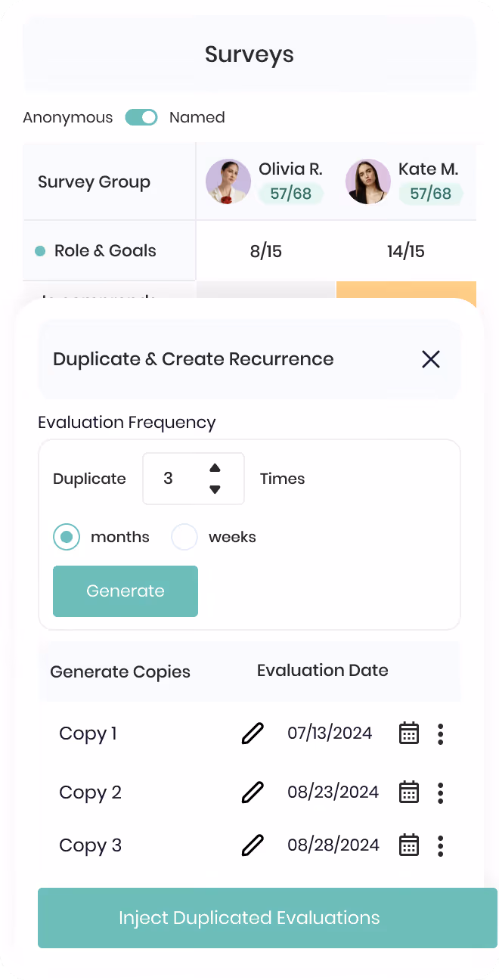Viewport: 499px width, 980px height.
Task: Open calendar for the 08/23/2024 date
Action: point(409,792)
